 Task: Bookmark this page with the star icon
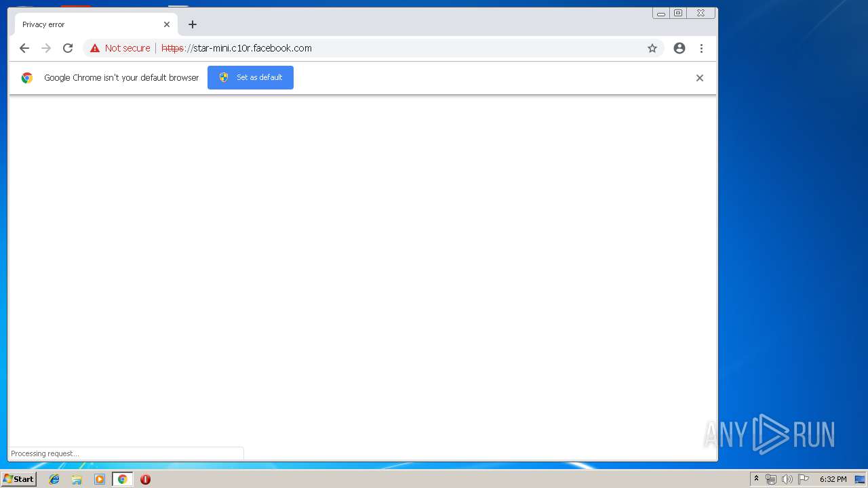tap(652, 48)
